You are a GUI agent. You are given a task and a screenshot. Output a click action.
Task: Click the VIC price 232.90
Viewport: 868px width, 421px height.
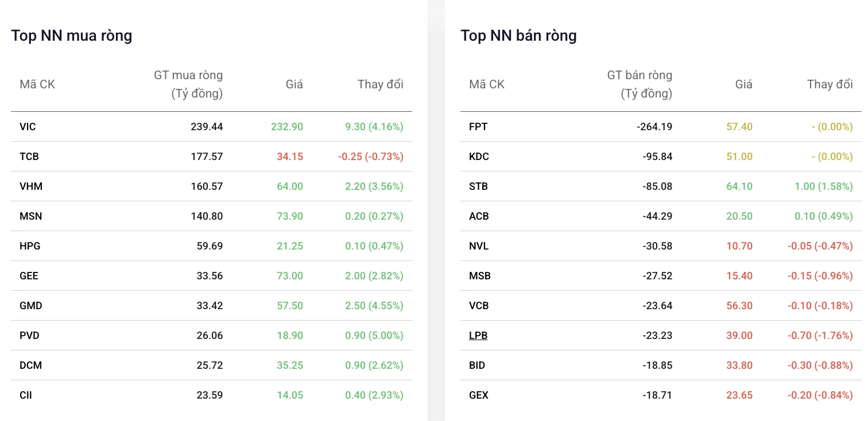290,127
